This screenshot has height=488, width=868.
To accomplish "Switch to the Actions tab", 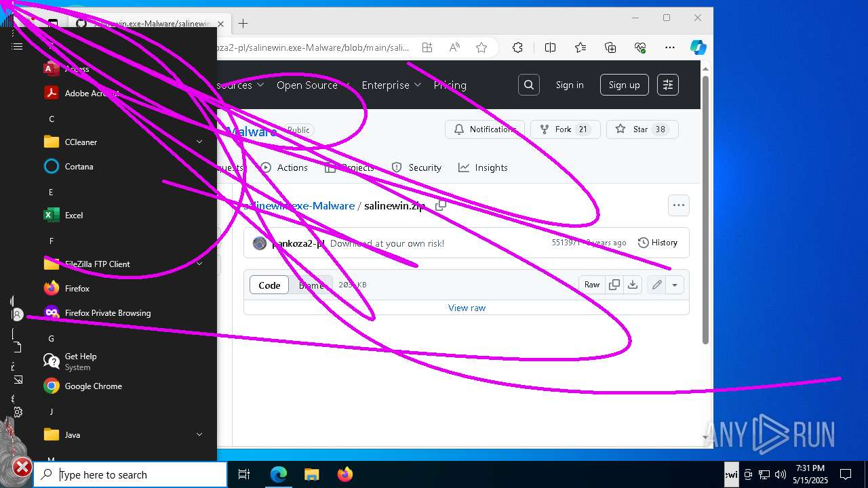I will pyautogui.click(x=284, y=167).
